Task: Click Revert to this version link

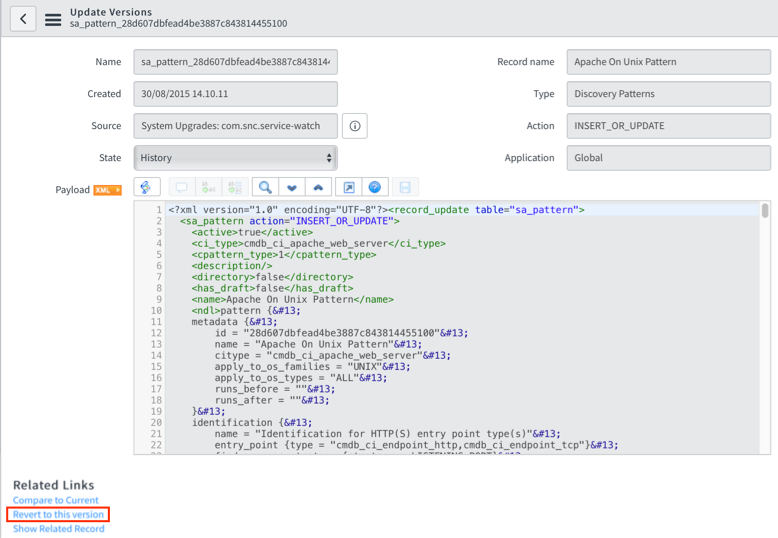Action: 58,515
